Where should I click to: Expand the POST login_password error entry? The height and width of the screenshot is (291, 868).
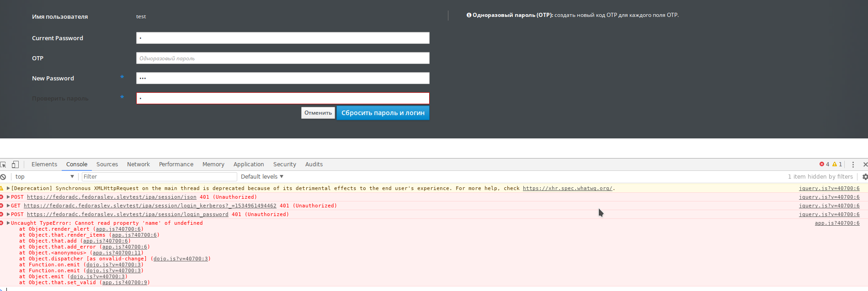point(8,214)
